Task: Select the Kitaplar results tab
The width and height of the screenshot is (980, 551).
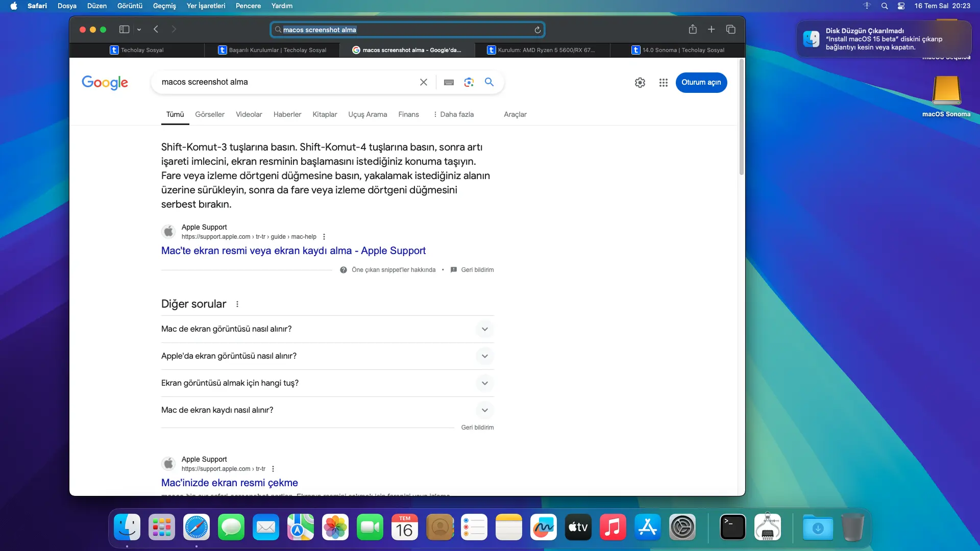Action: pos(325,114)
